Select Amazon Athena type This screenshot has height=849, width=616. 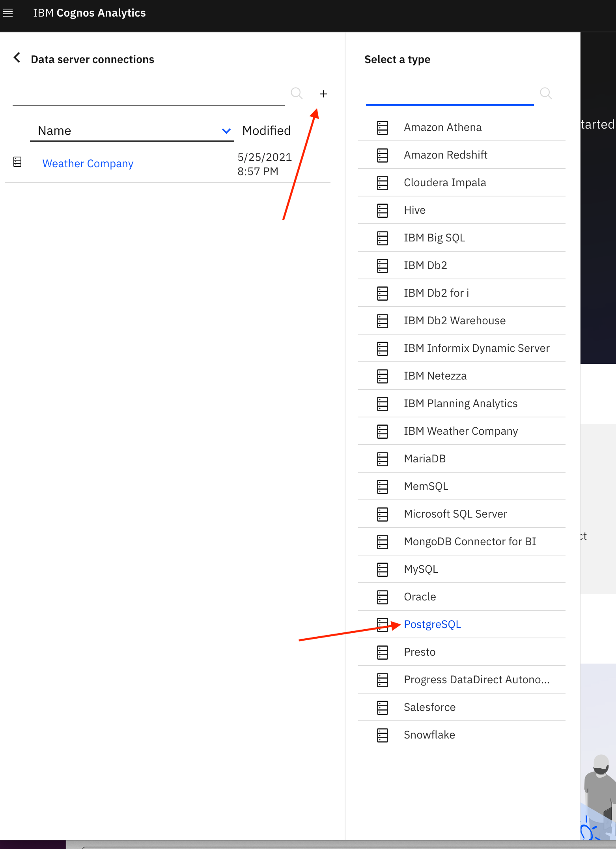coord(462,127)
